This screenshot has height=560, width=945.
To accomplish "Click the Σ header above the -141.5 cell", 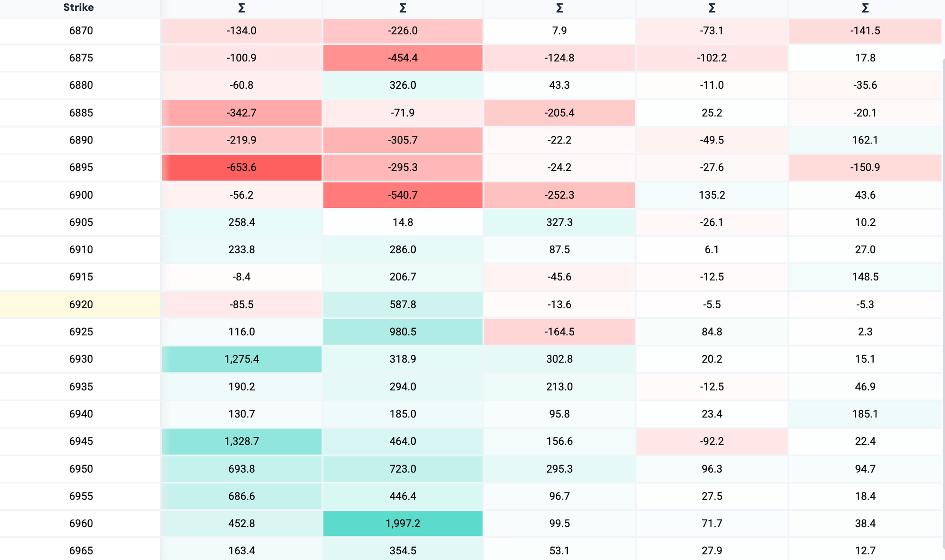I will click(865, 8).
